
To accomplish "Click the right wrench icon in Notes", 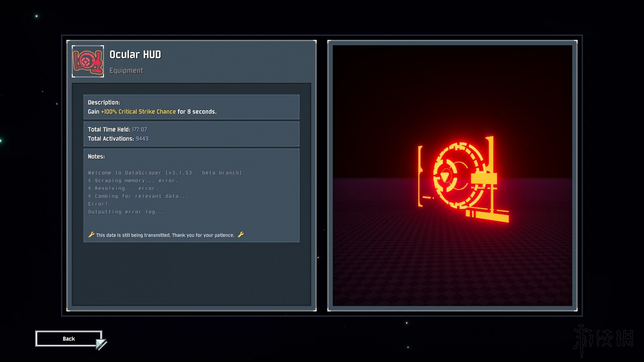I will click(x=240, y=235).
